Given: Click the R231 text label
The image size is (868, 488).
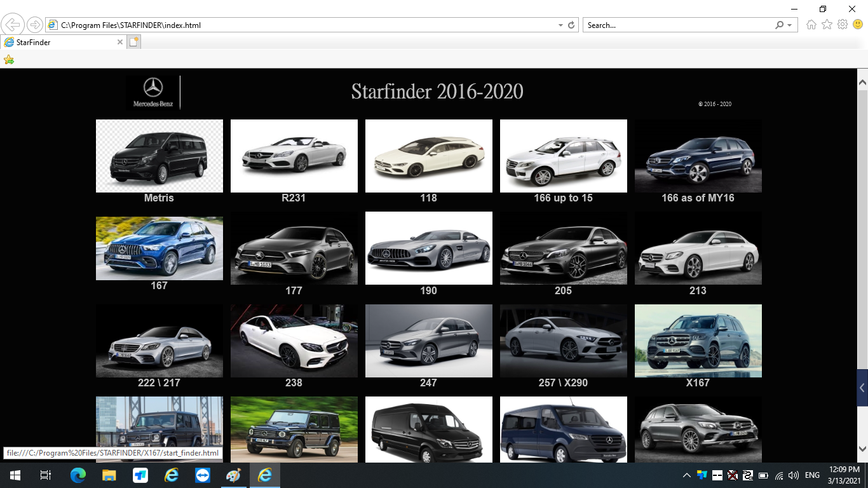Looking at the screenshot, I should tap(294, 198).
